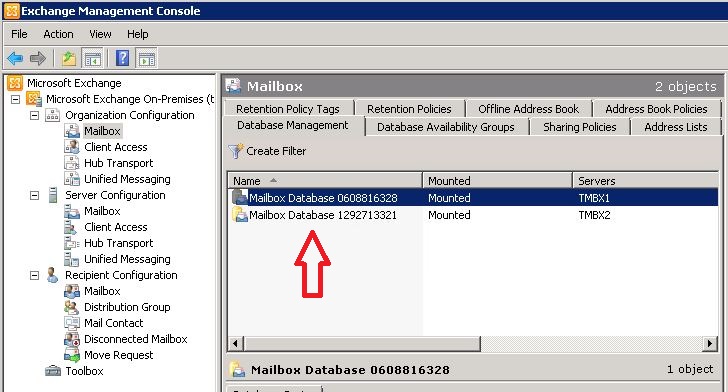Screen dimensions: 728x392
Task: Click the TMBX1 server cell
Action: click(594, 198)
